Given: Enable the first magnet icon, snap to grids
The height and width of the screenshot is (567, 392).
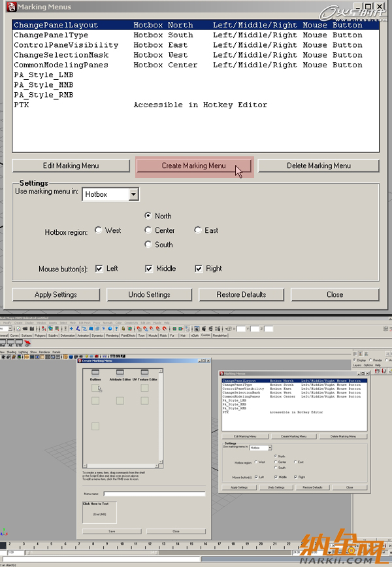Looking at the screenshot, I should 139,329.
